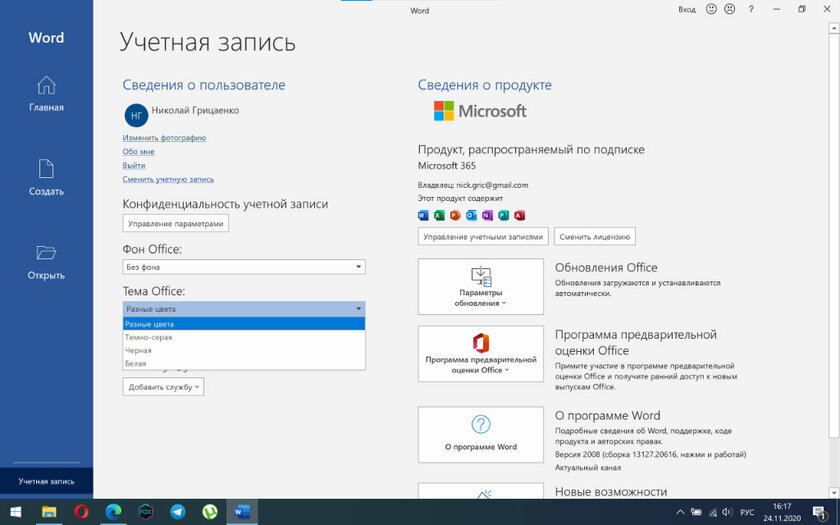Screen dimensions: 840x525
Task: Click the Microsoft logo
Action: coord(480,111)
